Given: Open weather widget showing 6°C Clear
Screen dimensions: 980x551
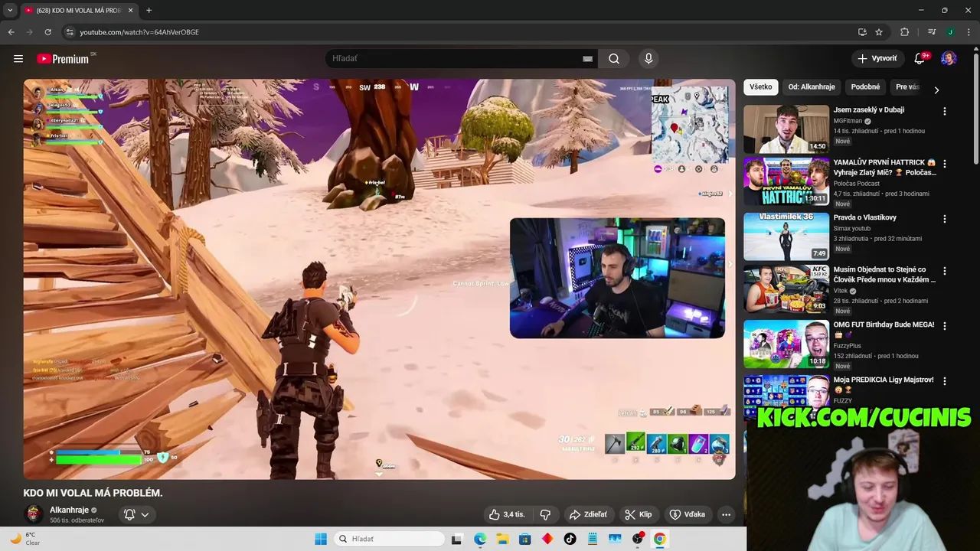Looking at the screenshot, I should (x=24, y=539).
